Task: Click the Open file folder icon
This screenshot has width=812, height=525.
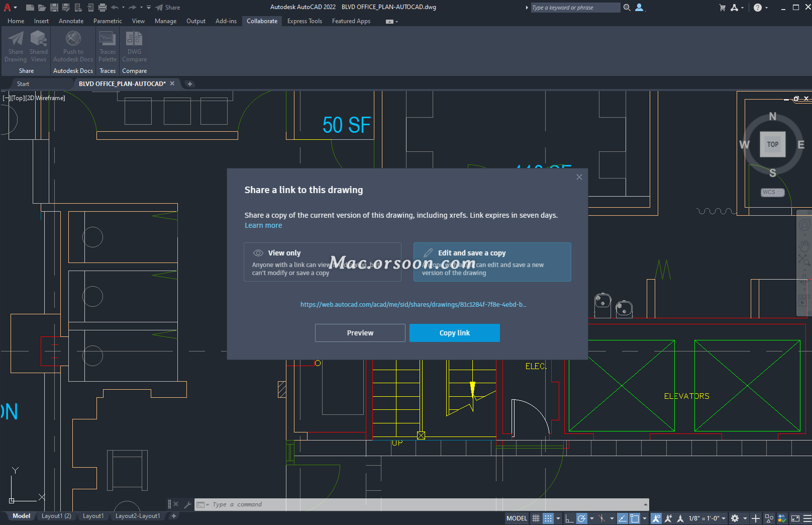Action: click(x=42, y=8)
